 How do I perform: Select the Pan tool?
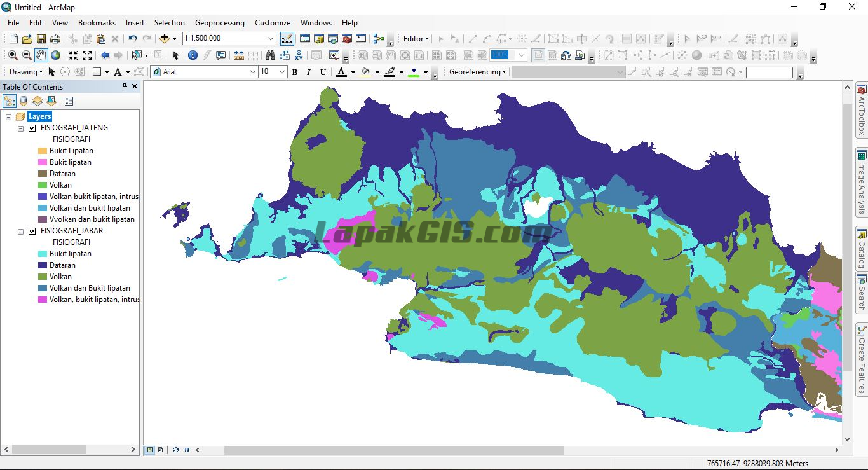pos(40,55)
